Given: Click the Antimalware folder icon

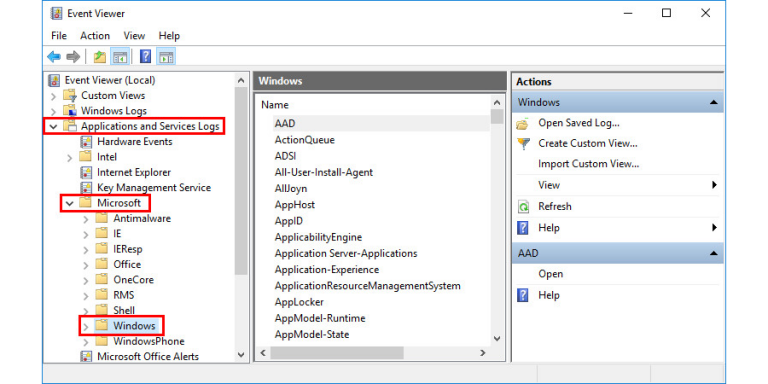Looking at the screenshot, I should point(101,218).
